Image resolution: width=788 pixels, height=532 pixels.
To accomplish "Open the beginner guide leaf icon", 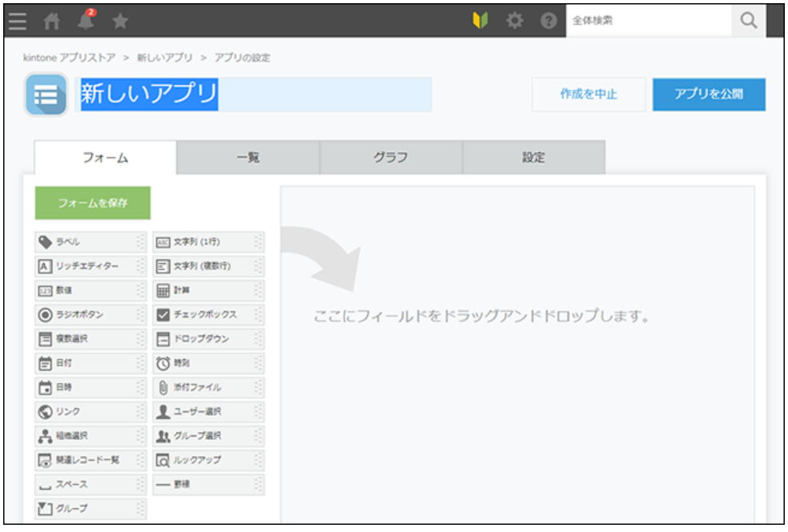I will click(480, 22).
